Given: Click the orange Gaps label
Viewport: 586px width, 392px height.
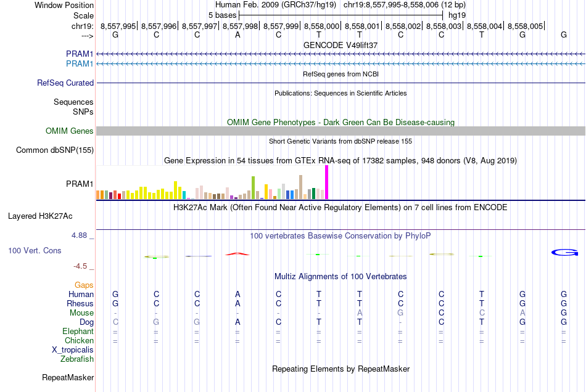Looking at the screenshot, I should [x=84, y=285].
